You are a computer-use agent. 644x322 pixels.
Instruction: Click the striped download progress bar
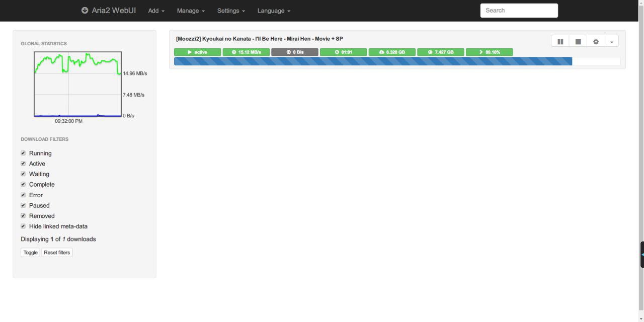coord(397,61)
